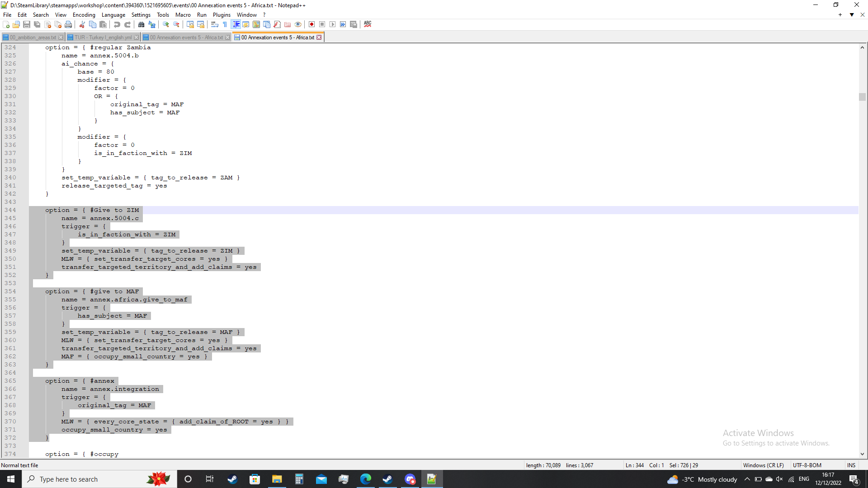868x488 pixels.
Task: Click the Windows (CR LF) status bar field
Action: (x=763, y=465)
